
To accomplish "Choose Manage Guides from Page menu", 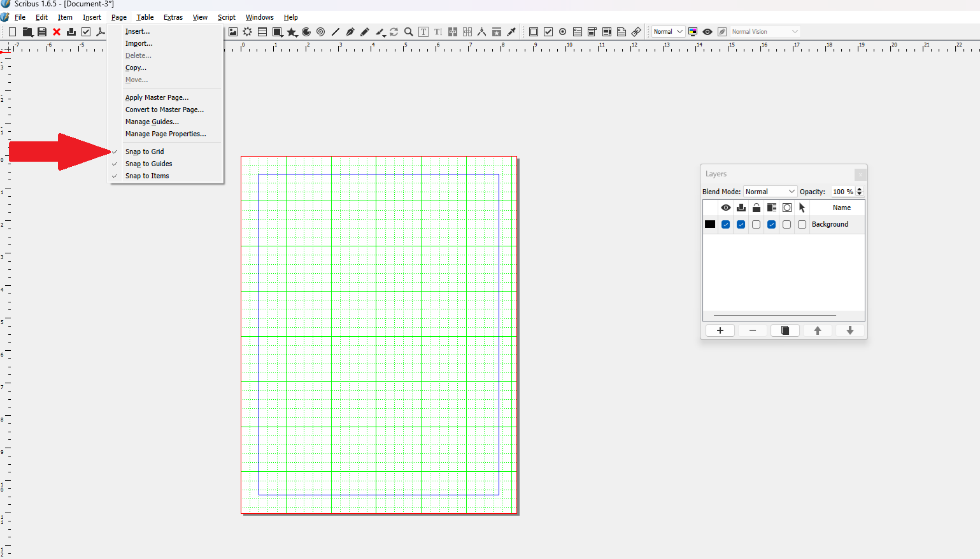I will click(152, 122).
